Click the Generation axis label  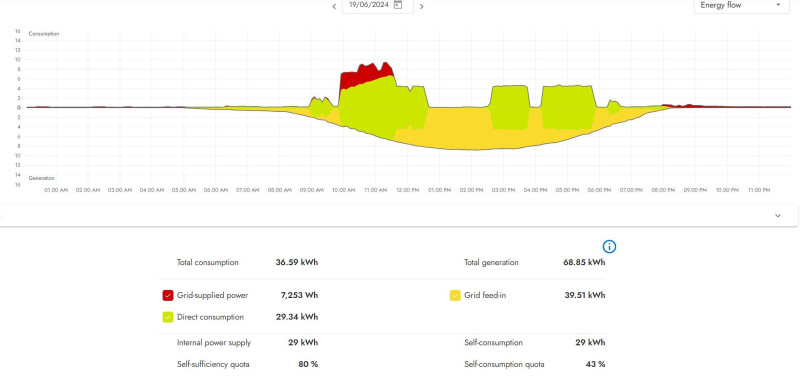[41, 178]
